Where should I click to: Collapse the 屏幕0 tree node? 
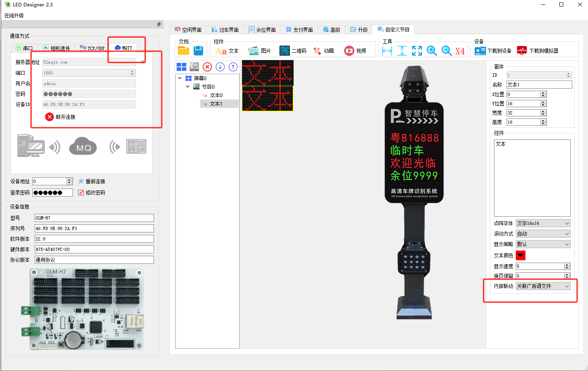coord(180,78)
